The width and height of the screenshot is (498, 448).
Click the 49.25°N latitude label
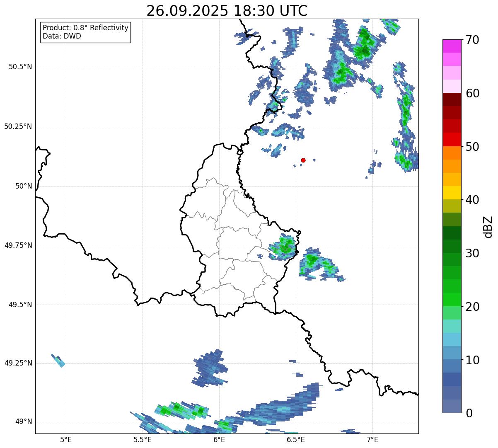point(18,363)
